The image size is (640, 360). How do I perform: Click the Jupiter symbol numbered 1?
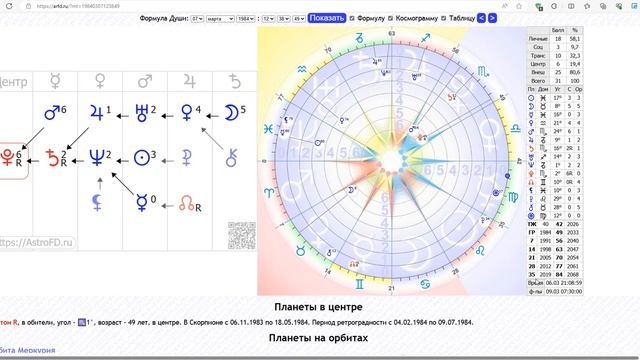coord(97,113)
